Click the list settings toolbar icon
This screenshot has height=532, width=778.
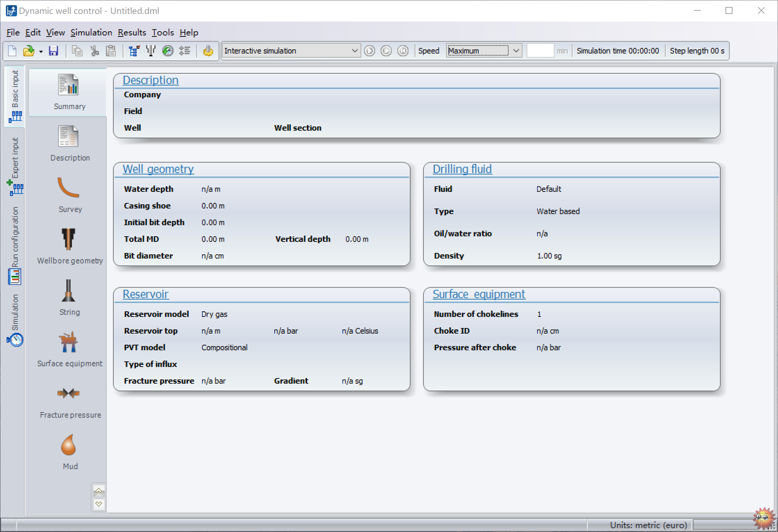pyautogui.click(x=185, y=51)
